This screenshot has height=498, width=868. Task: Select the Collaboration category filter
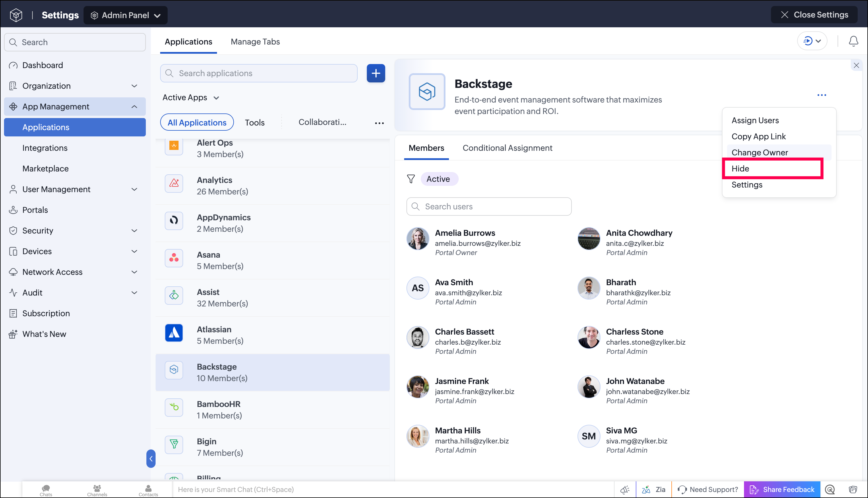coord(322,122)
